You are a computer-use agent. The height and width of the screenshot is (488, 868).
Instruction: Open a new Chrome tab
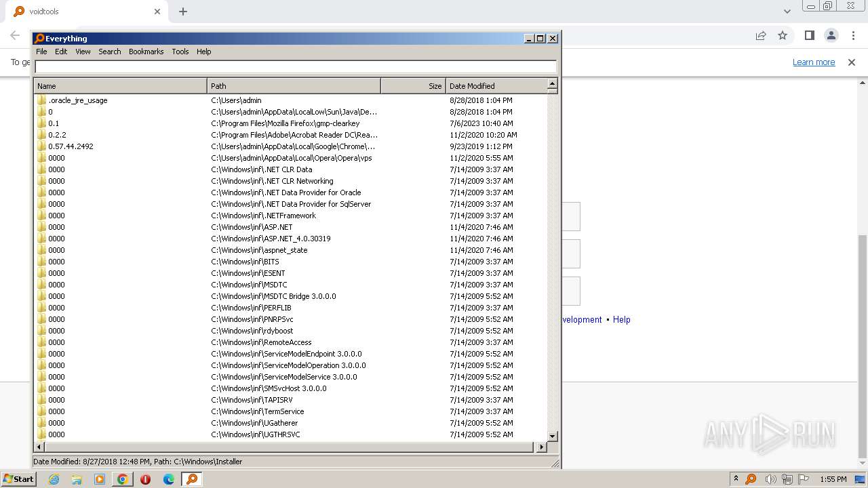click(x=183, y=12)
